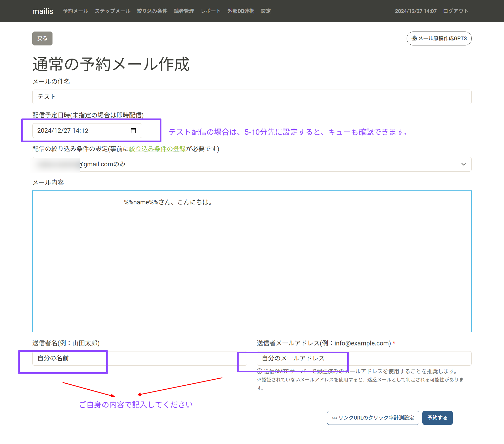Open the 予約メール menu

point(75,11)
